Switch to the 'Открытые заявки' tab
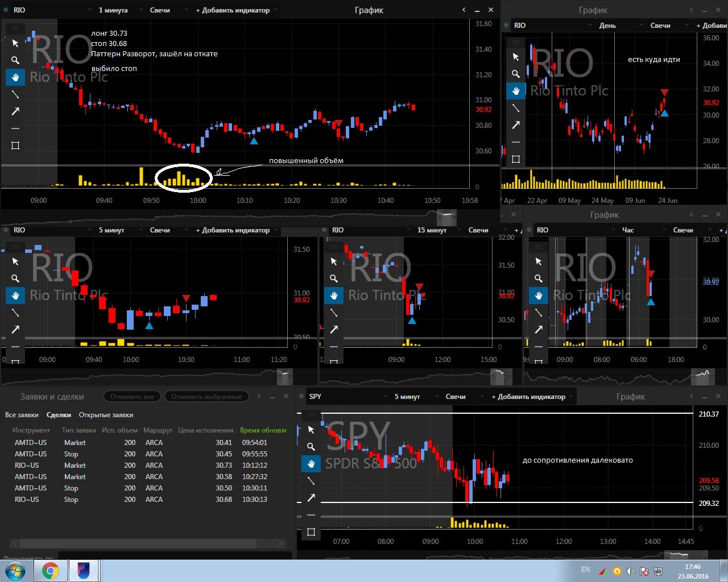This screenshot has height=582, width=728. (106, 415)
